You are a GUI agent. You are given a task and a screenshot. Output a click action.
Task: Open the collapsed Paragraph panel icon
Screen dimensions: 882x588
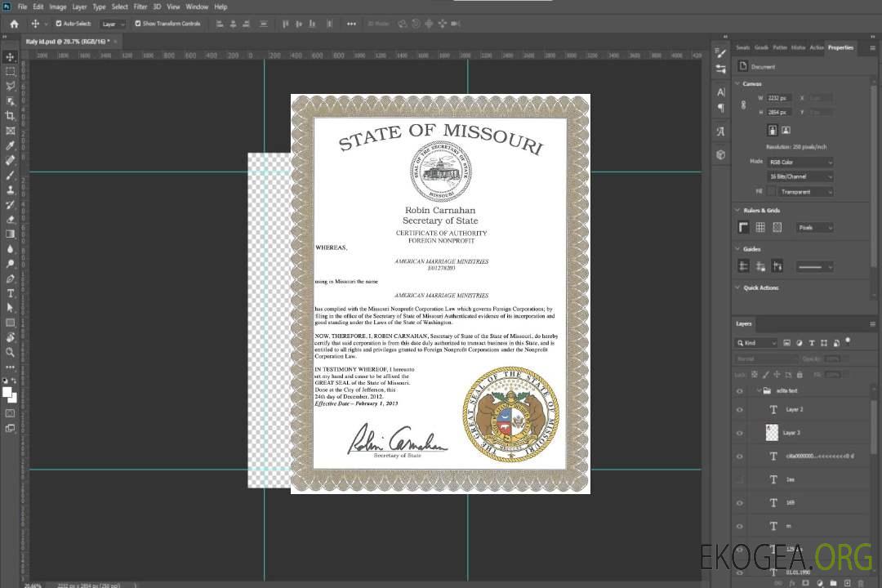coord(720,108)
